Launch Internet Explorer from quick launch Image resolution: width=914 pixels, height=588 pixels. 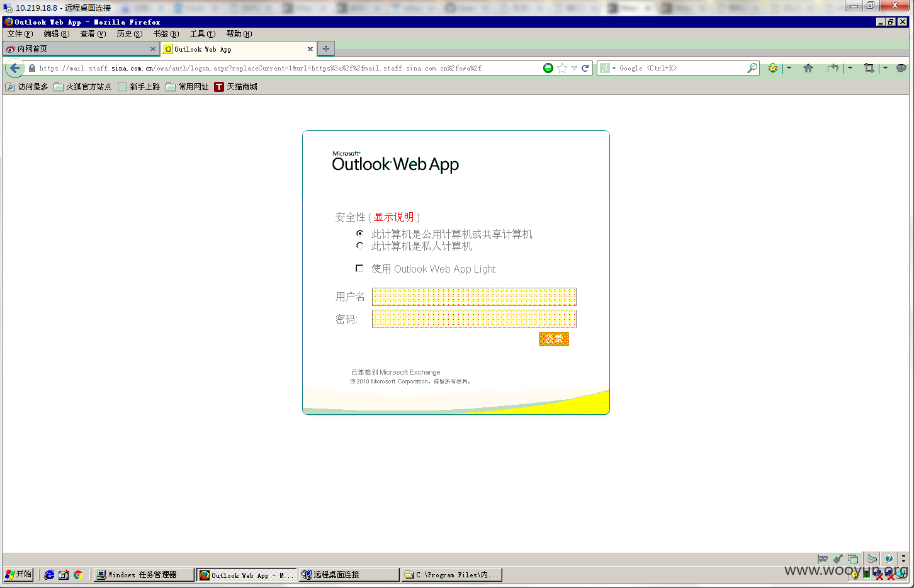[49, 575]
